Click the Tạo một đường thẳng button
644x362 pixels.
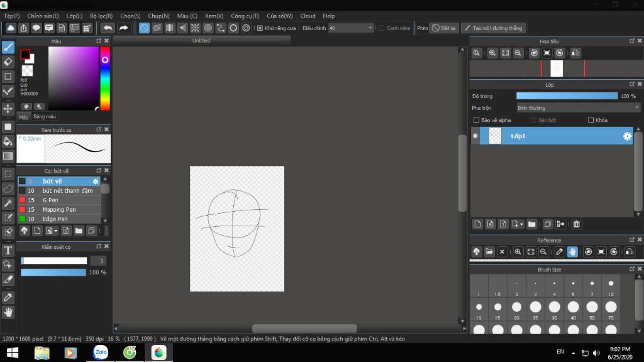tap(493, 28)
